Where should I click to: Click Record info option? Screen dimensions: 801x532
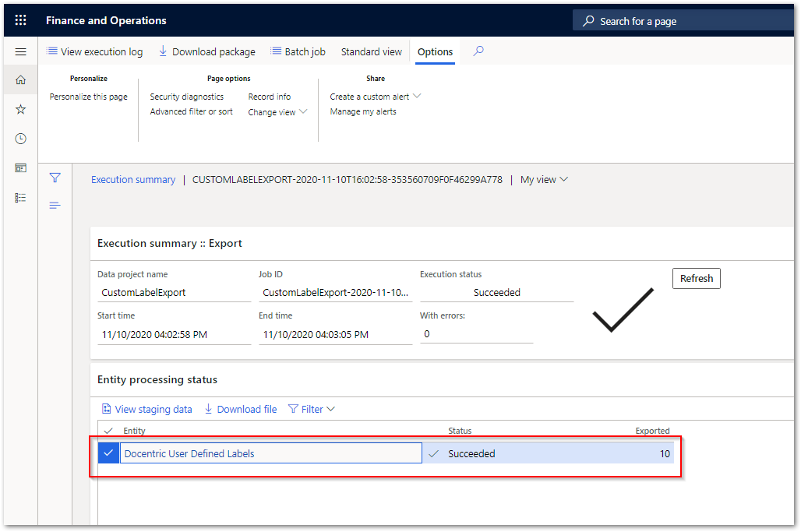point(270,97)
